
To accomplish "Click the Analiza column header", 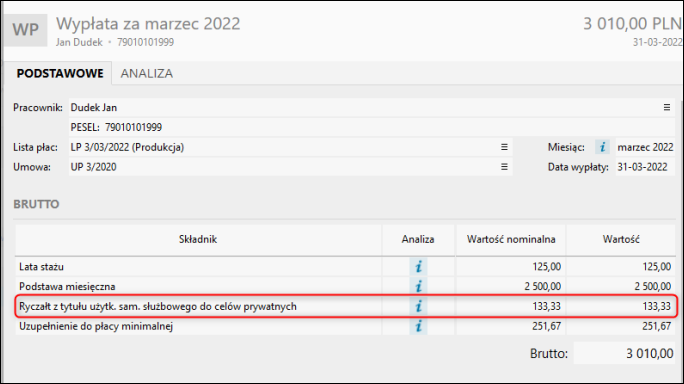I will coord(418,239).
